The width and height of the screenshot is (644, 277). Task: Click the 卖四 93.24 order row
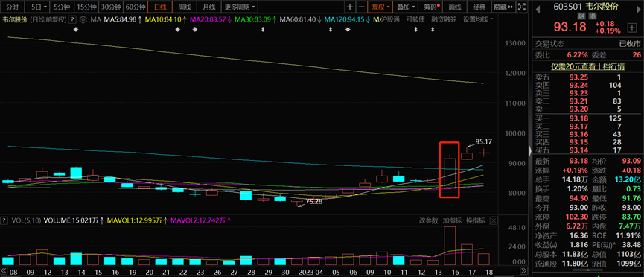coord(587,85)
